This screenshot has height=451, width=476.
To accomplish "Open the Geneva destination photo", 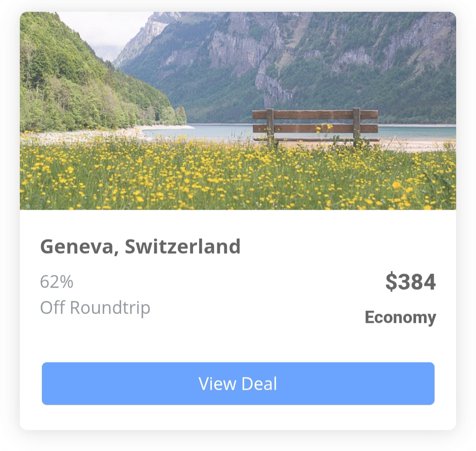I will coord(238,111).
